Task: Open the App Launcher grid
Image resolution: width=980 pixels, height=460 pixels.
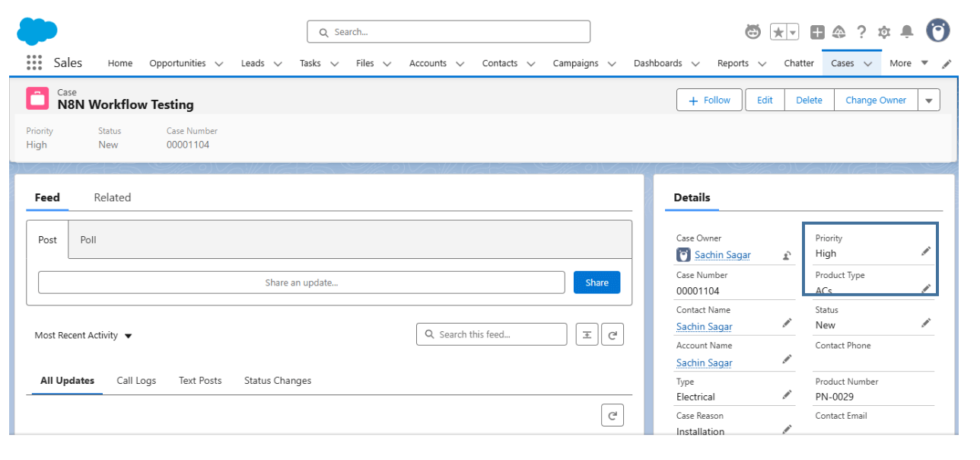Action: click(x=33, y=62)
